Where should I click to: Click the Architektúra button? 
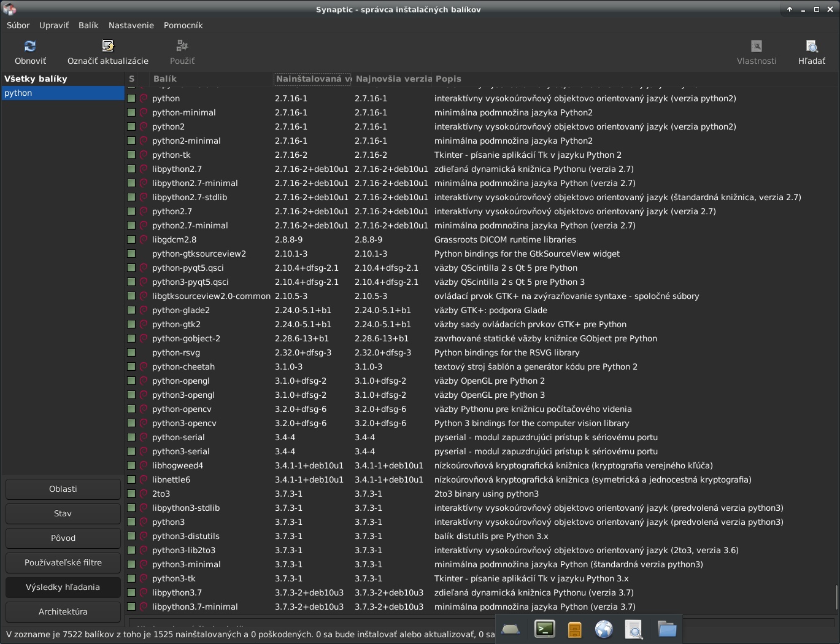63,611
